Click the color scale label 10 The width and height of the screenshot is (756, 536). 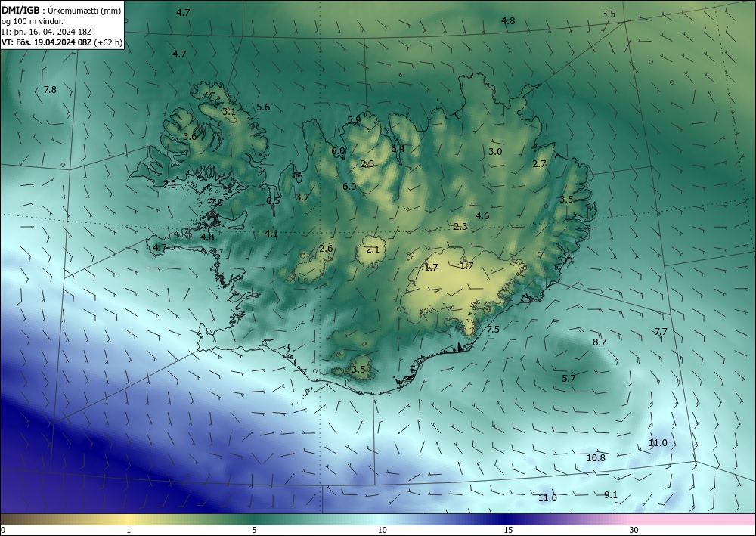click(x=382, y=531)
